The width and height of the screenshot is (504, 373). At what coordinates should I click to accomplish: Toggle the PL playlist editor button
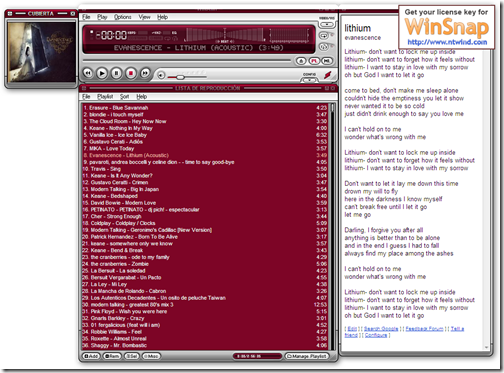(x=314, y=61)
